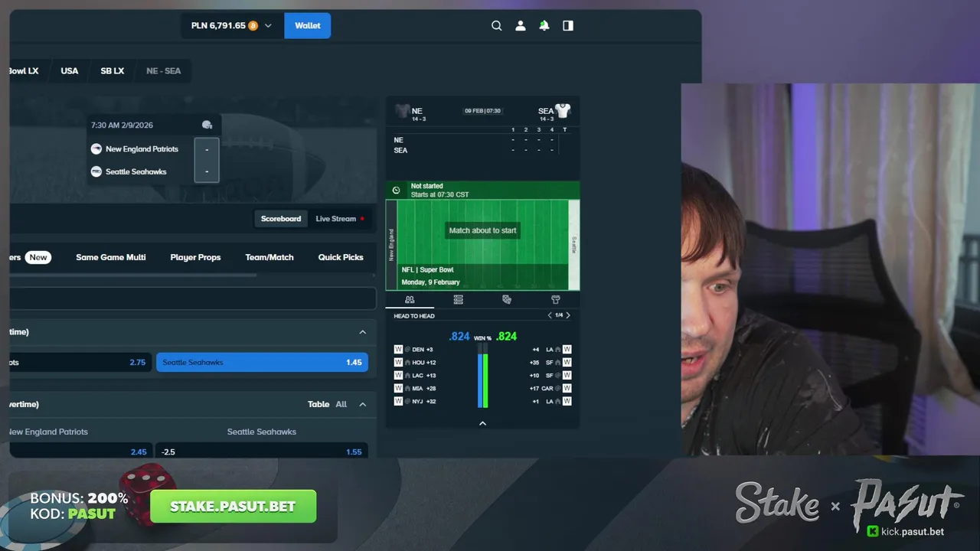Viewport: 980px width, 551px height.
Task: Click the market search input field
Action: (192, 298)
